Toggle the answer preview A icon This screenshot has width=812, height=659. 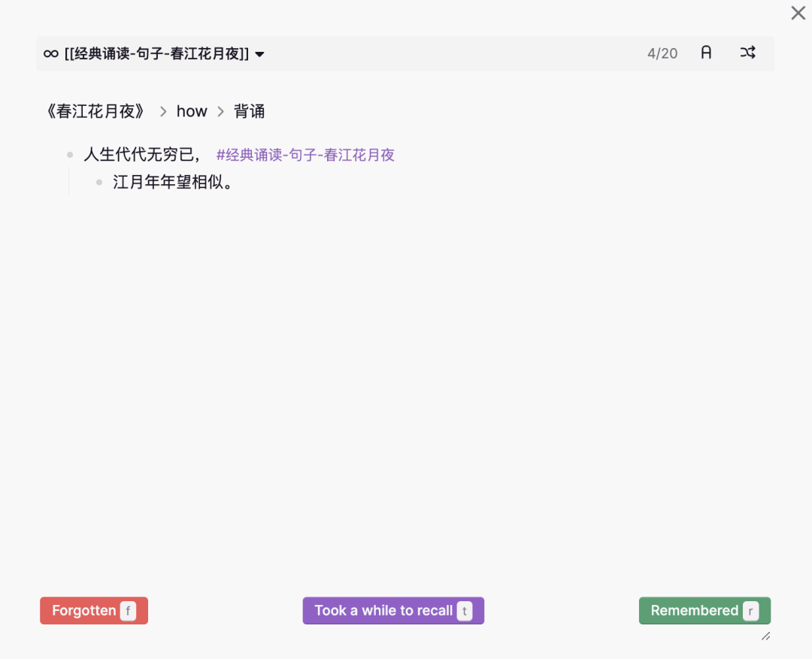tap(706, 53)
